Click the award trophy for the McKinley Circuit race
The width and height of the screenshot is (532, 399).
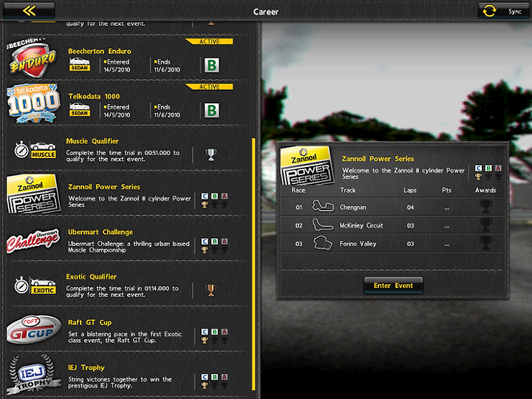[485, 225]
